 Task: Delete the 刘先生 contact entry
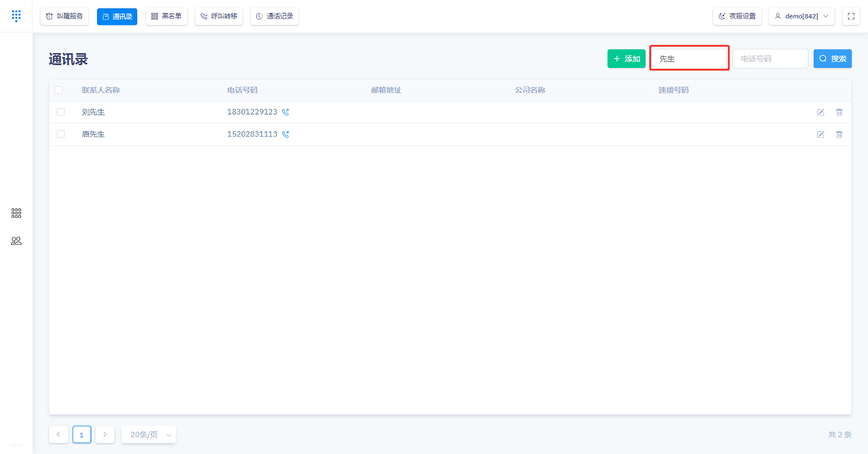(x=839, y=113)
